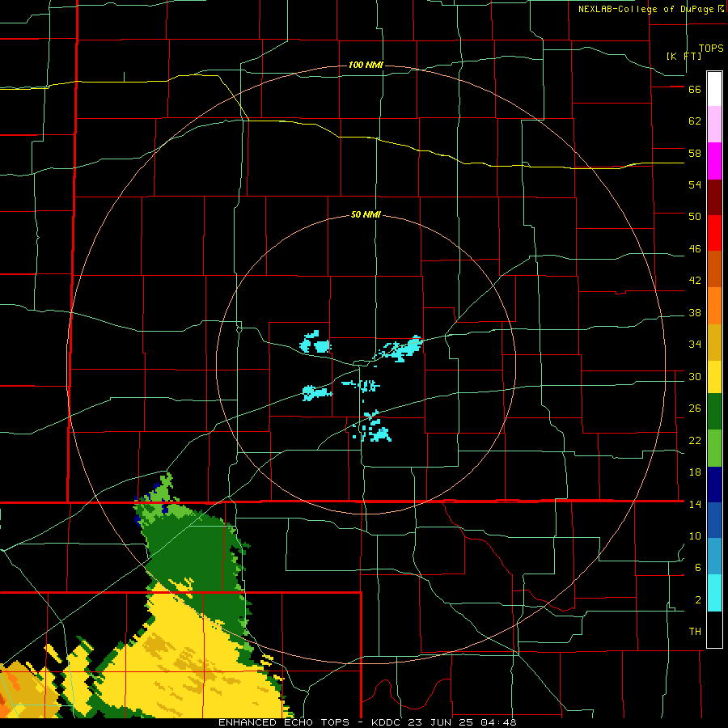Click the '34' scale label
The width and height of the screenshot is (728, 728).
pyautogui.click(x=695, y=345)
